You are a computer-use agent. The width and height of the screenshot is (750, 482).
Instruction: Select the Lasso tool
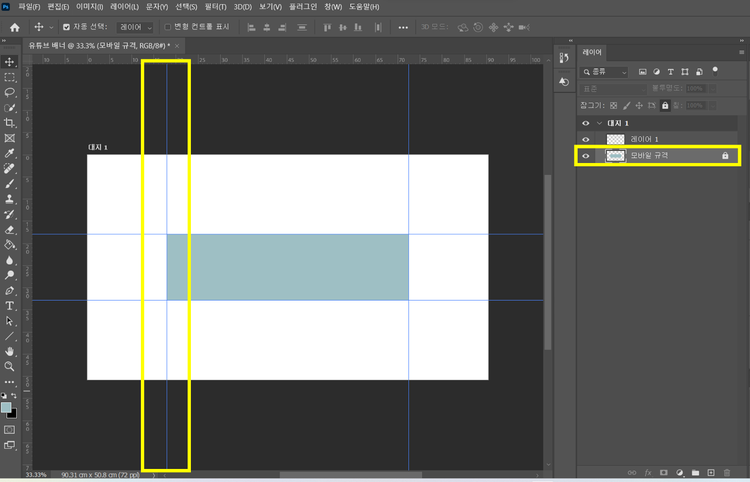pos(10,92)
